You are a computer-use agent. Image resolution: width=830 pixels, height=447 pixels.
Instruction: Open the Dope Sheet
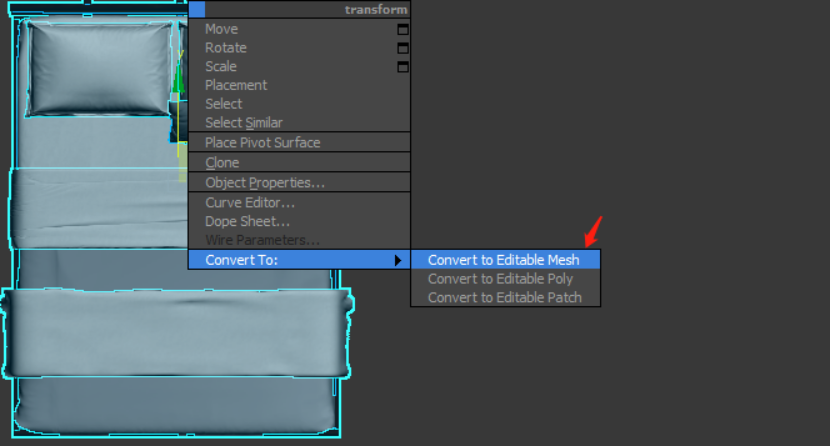[299, 221]
